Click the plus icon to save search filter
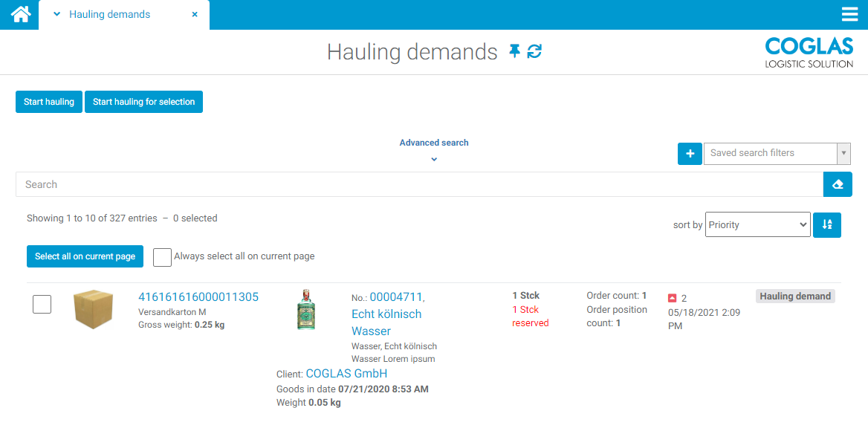This screenshot has width=868, height=428. pos(690,154)
